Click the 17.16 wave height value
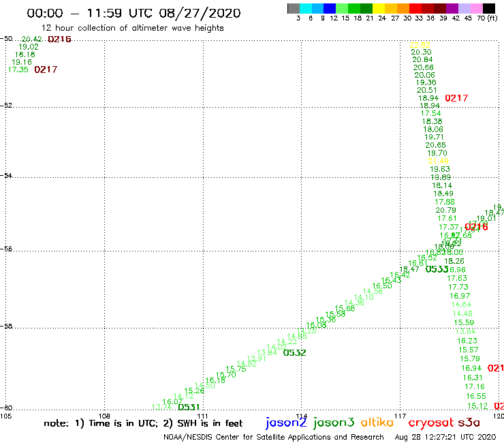Image resolution: width=504 pixels, height=443 pixels. pos(475,386)
